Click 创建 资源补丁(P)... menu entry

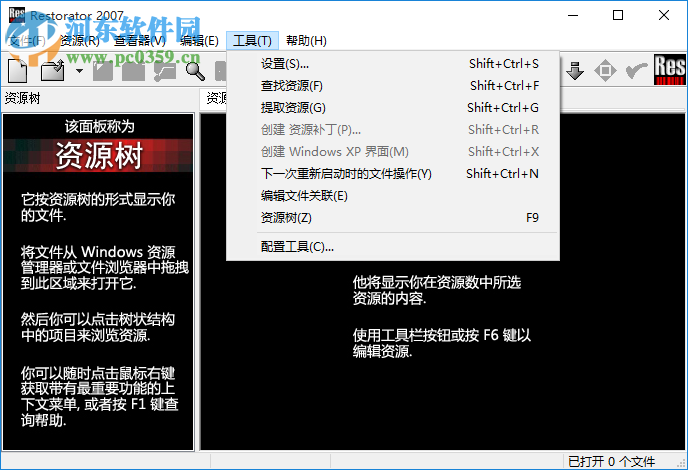click(x=393, y=130)
